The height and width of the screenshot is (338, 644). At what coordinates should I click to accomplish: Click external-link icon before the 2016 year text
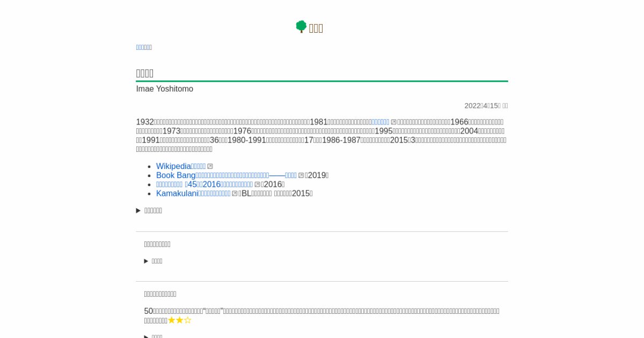tap(258, 185)
